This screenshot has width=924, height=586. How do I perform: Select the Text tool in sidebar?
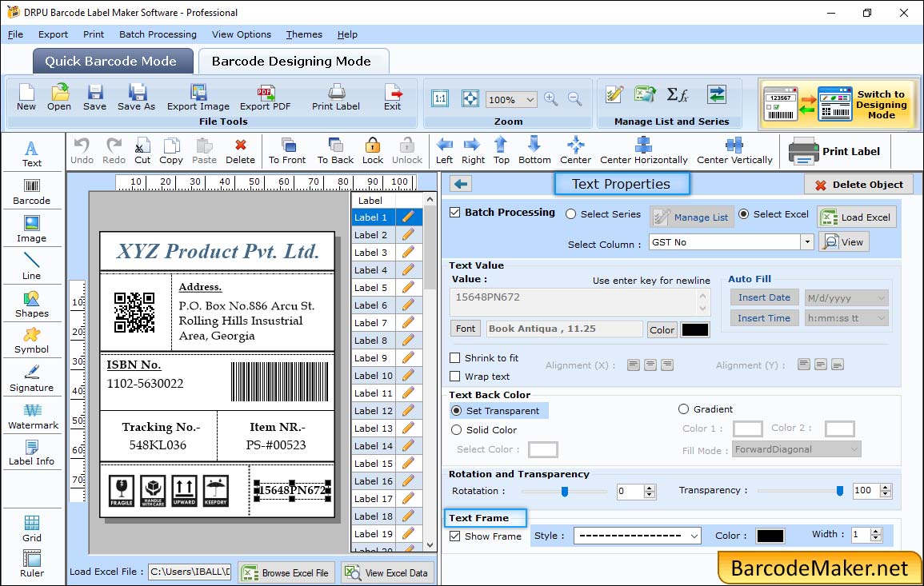(x=32, y=153)
